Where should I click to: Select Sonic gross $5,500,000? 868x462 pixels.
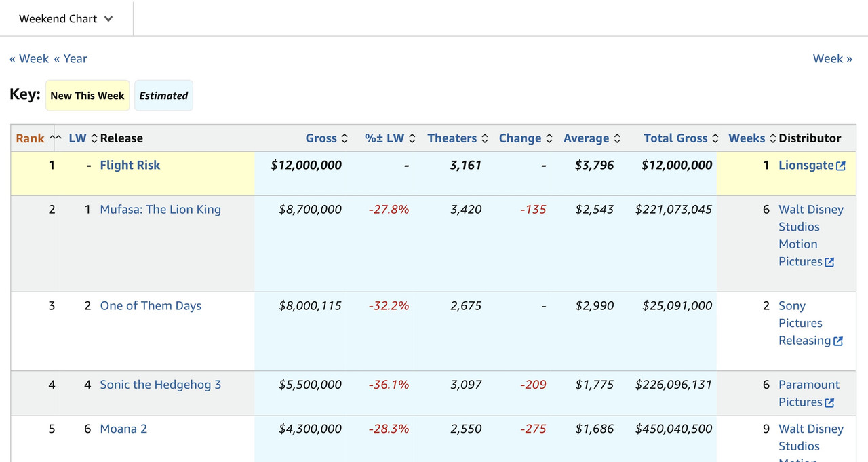[x=311, y=385]
